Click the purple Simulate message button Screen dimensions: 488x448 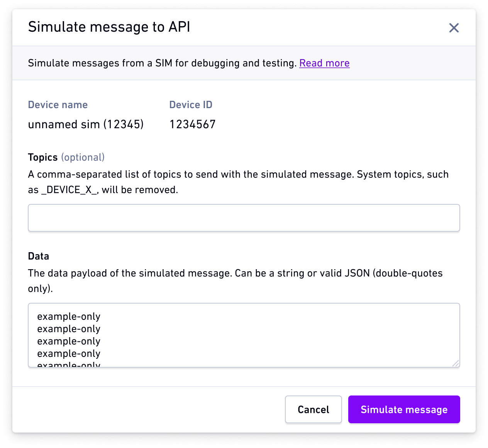[x=404, y=409]
